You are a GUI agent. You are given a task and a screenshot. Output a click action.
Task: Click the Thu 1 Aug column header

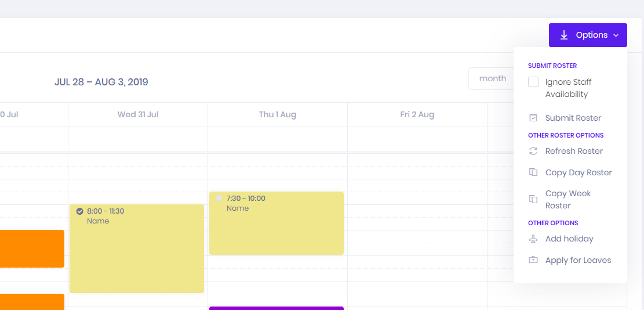[x=277, y=114]
